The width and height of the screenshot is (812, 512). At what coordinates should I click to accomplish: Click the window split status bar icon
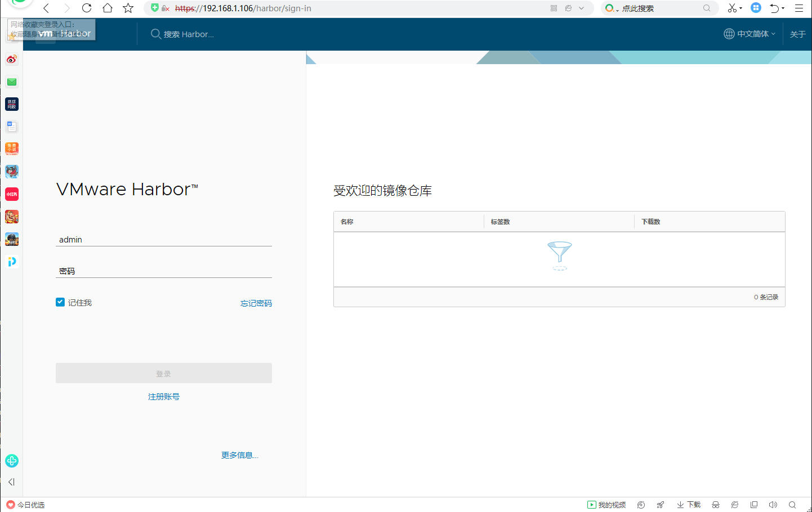point(754,505)
